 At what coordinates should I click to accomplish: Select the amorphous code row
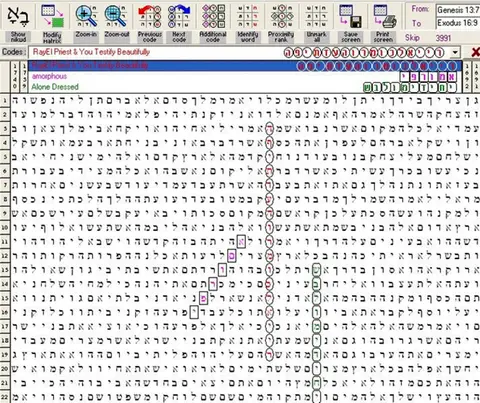click(x=245, y=76)
